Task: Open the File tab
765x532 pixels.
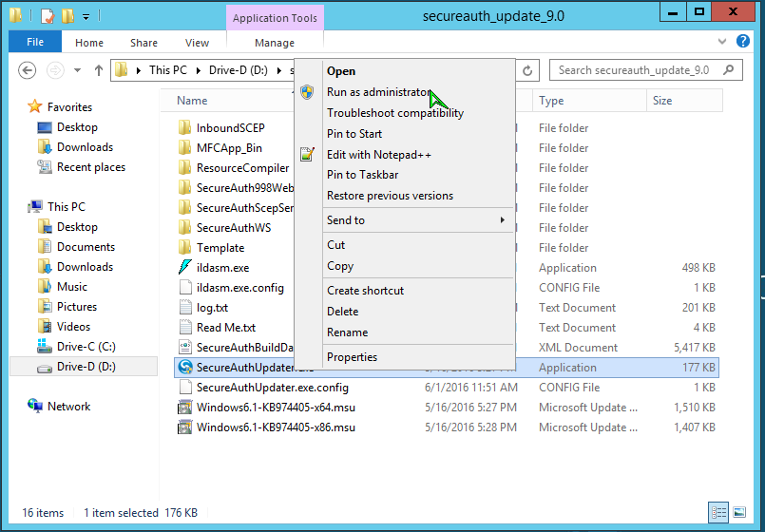Action: click(35, 42)
